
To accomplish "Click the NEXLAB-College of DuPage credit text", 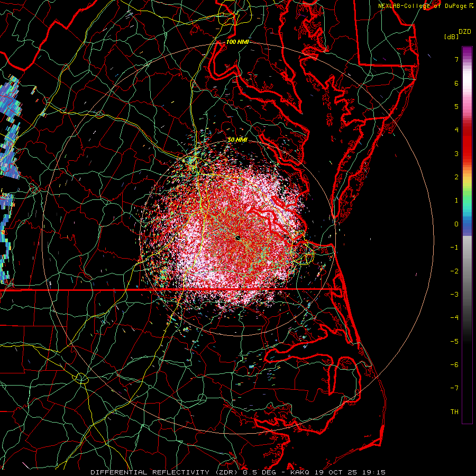I will (426, 6).
